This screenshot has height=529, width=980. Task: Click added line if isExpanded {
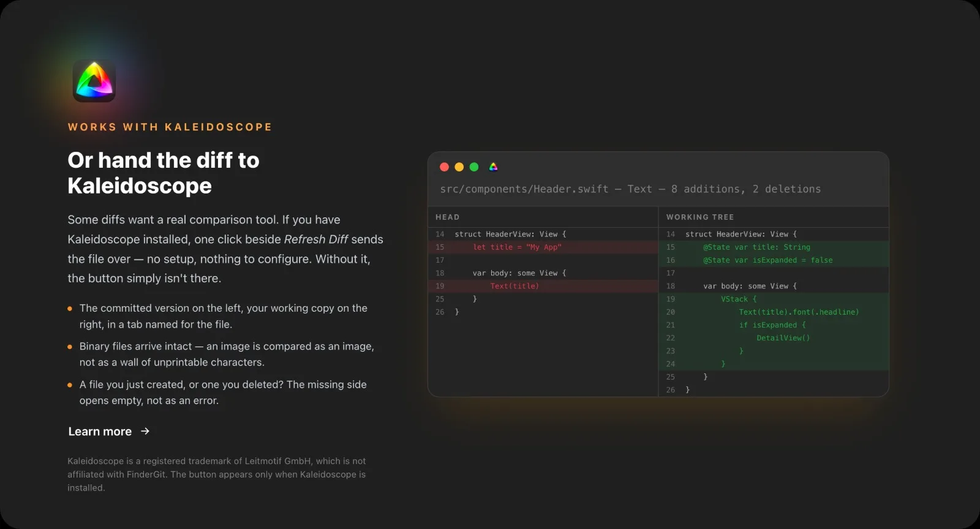click(774, 325)
